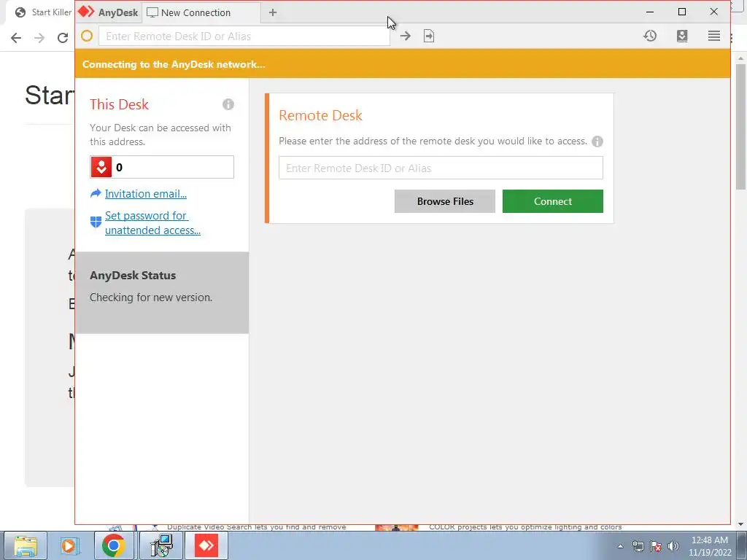The width and height of the screenshot is (747, 560).
Task: Click the browser back arrow
Action: coord(16,38)
